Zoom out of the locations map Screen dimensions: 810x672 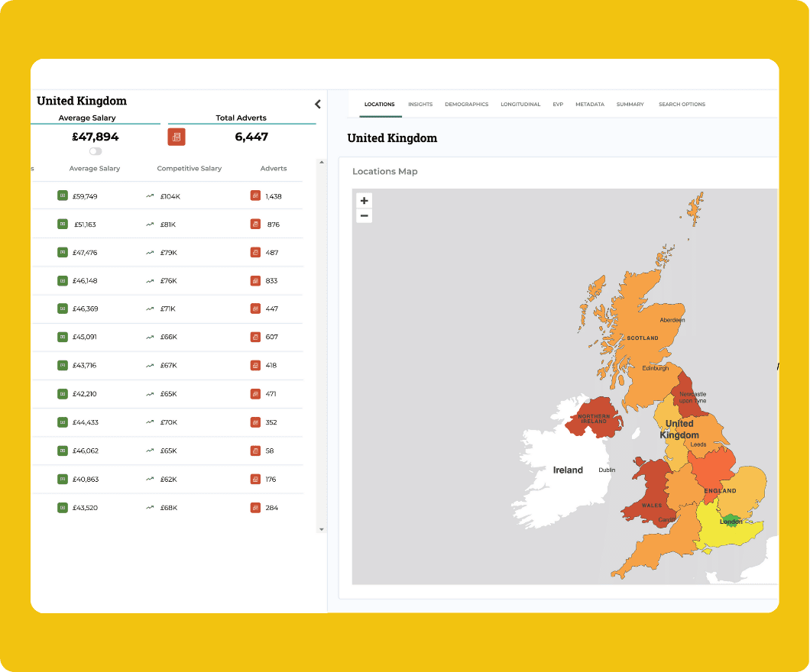pyautogui.click(x=364, y=216)
